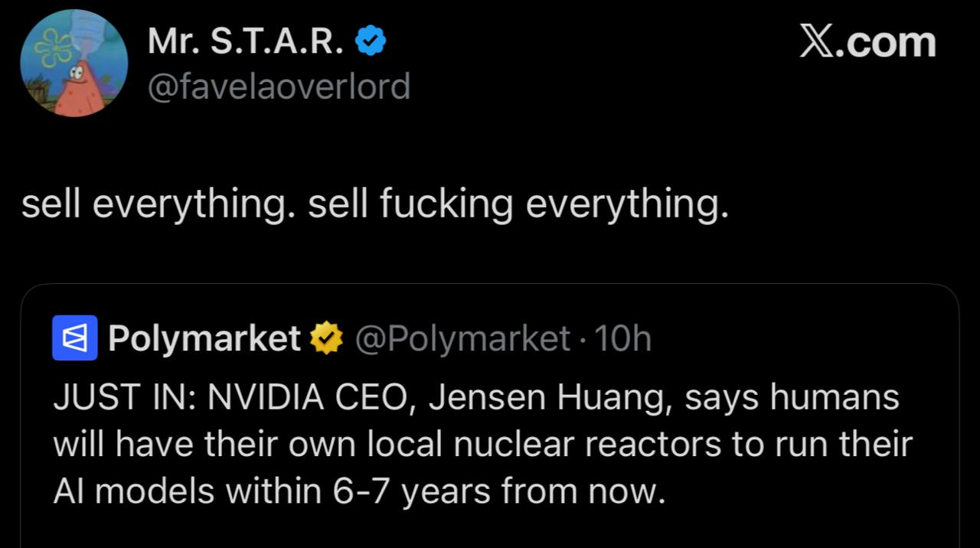The width and height of the screenshot is (980, 548).
Task: Click the 10h timestamp on quoted tweet
Action: click(622, 338)
